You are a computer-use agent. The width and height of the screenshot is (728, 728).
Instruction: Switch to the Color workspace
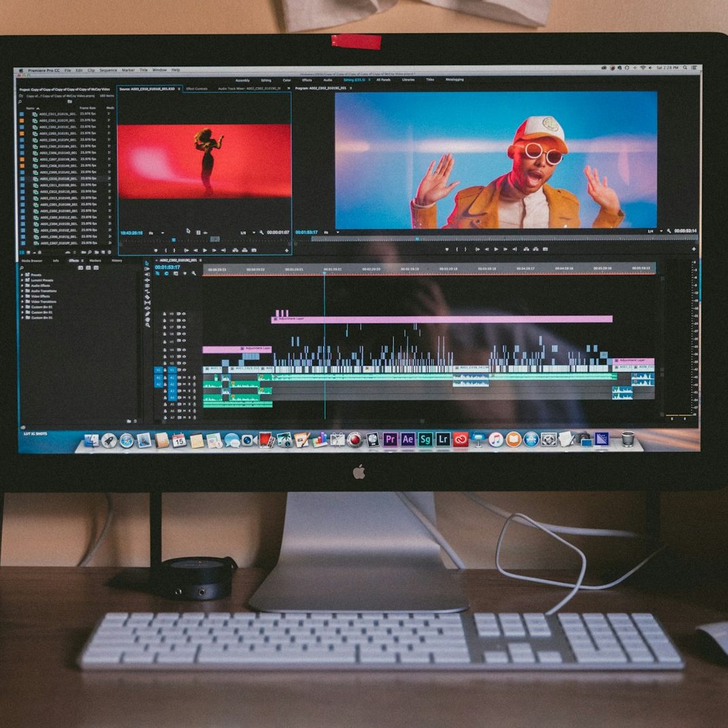pyautogui.click(x=287, y=80)
